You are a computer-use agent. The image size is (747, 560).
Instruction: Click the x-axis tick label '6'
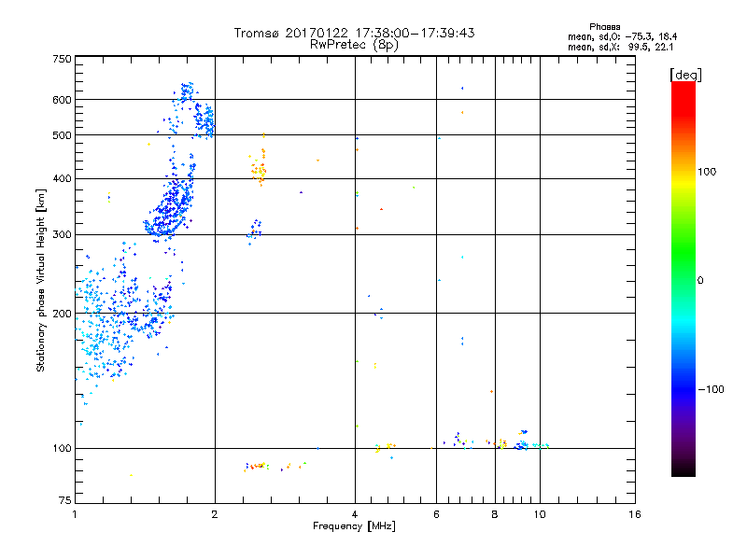pos(436,514)
